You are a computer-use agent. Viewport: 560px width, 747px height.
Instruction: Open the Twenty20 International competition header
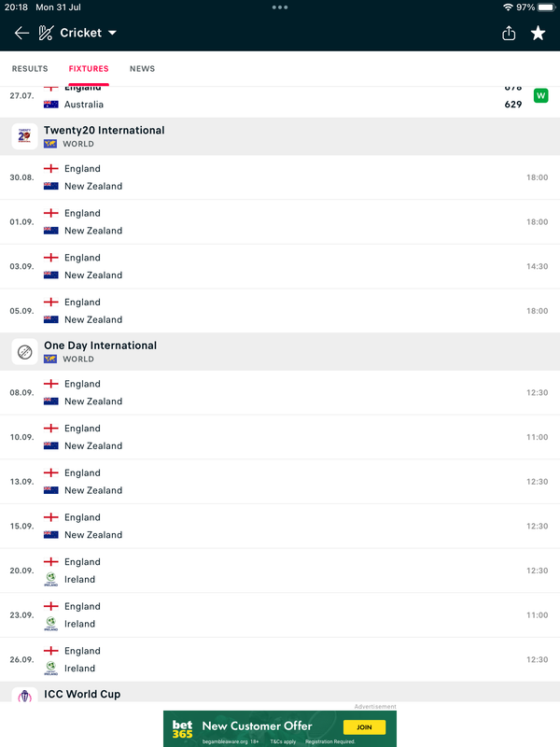(x=280, y=136)
